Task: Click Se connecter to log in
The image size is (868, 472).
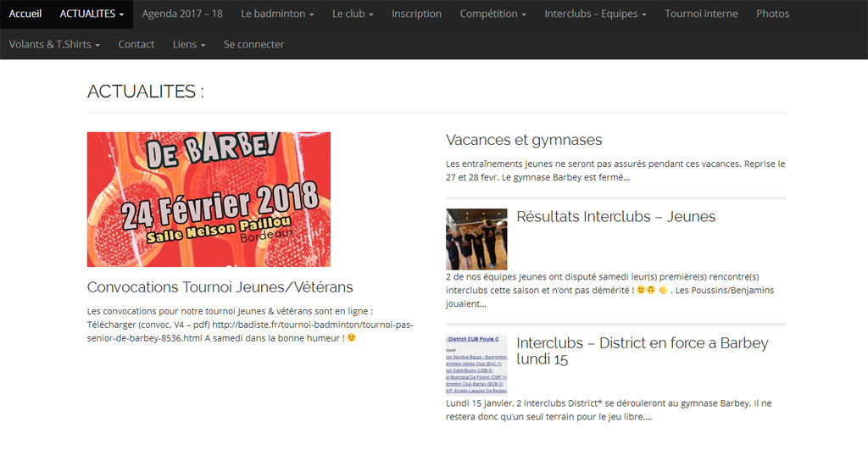Action: (254, 44)
